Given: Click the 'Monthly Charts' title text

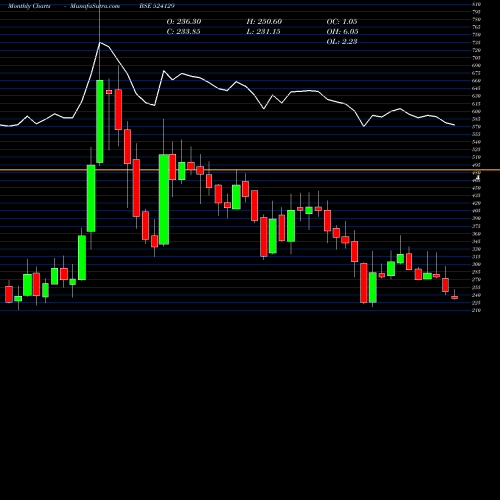Looking at the screenshot, I should coord(29,6).
